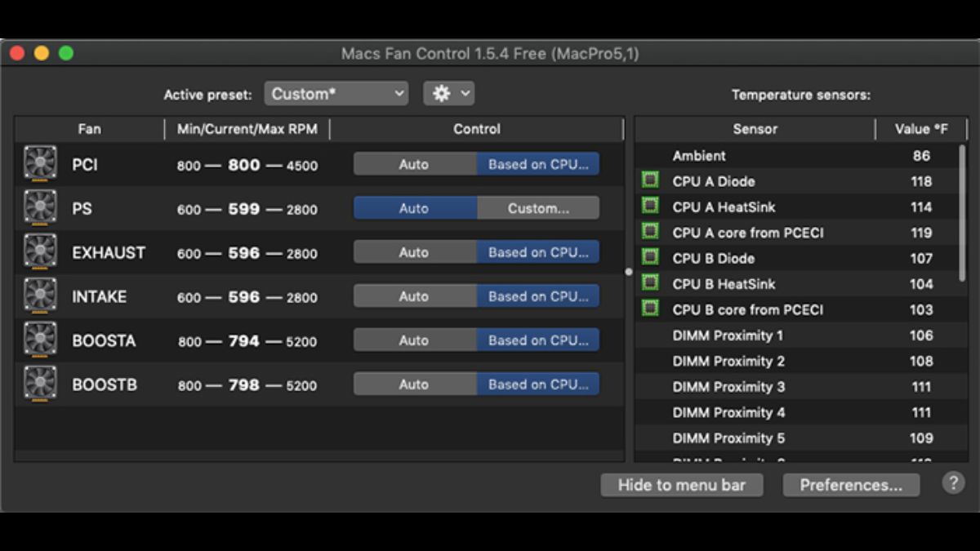Click the green zoom window button
Screen dimensions: 980x551
click(66, 54)
